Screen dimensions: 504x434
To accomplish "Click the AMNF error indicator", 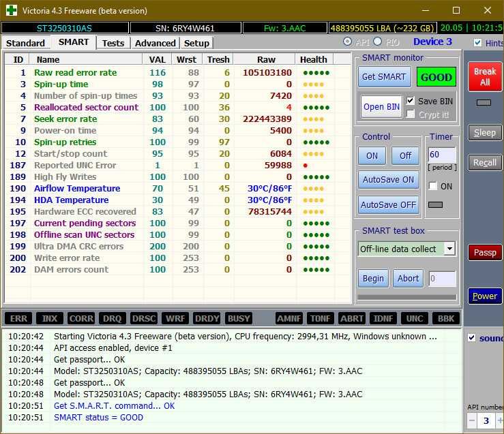I will tap(289, 318).
